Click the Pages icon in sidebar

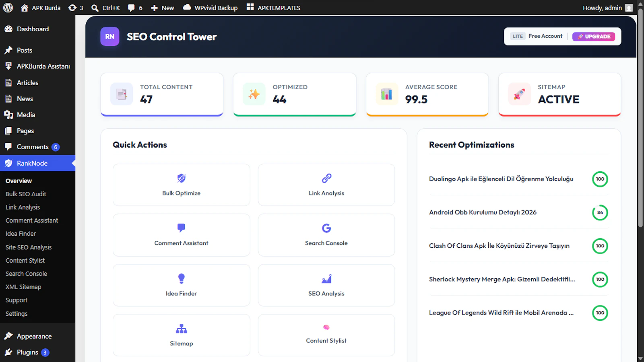[8, 131]
